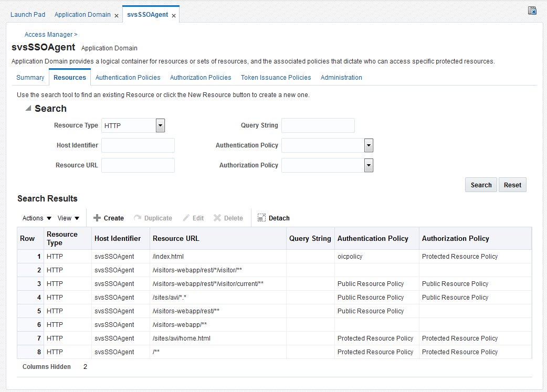Open the Actions menu
The width and height of the screenshot is (547, 392).
tap(37, 218)
